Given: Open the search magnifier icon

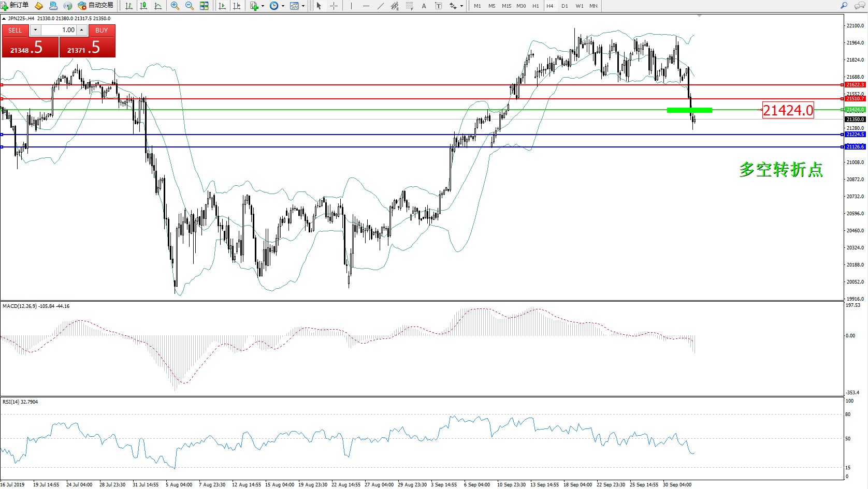Looking at the screenshot, I should pyautogui.click(x=844, y=6).
